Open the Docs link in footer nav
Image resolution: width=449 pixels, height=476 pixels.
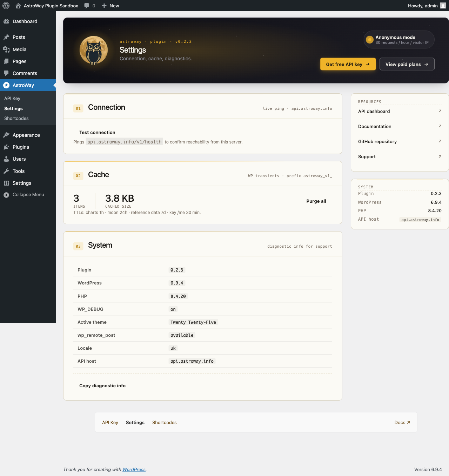[x=402, y=423]
